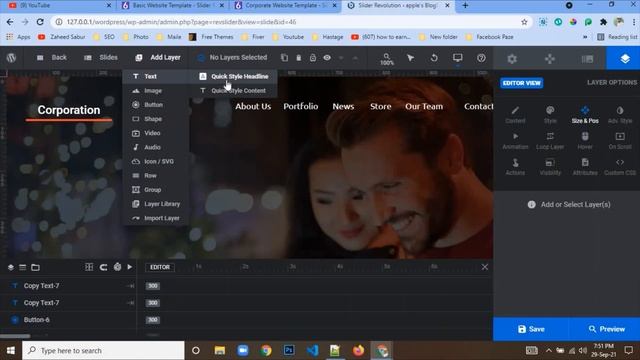Open the Loop Layer panel
640x360 pixels.
pos(550,141)
